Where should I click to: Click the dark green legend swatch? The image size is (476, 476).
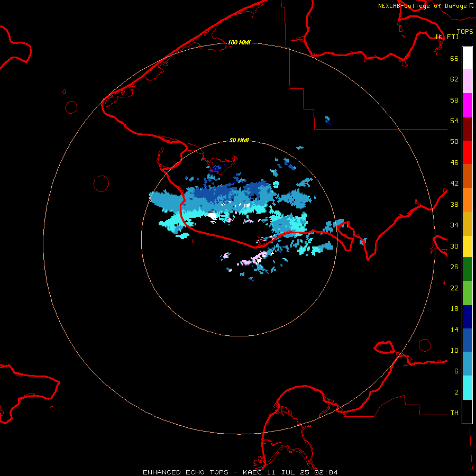(467, 269)
